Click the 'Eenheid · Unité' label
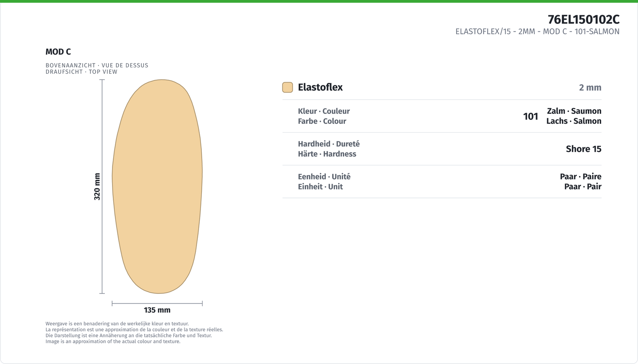This screenshot has height=364, width=638. pyautogui.click(x=324, y=176)
